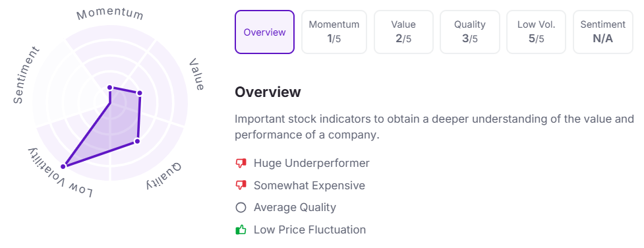Click the Low Volatility axis label on chart
The image size is (644, 248).
click(x=61, y=172)
